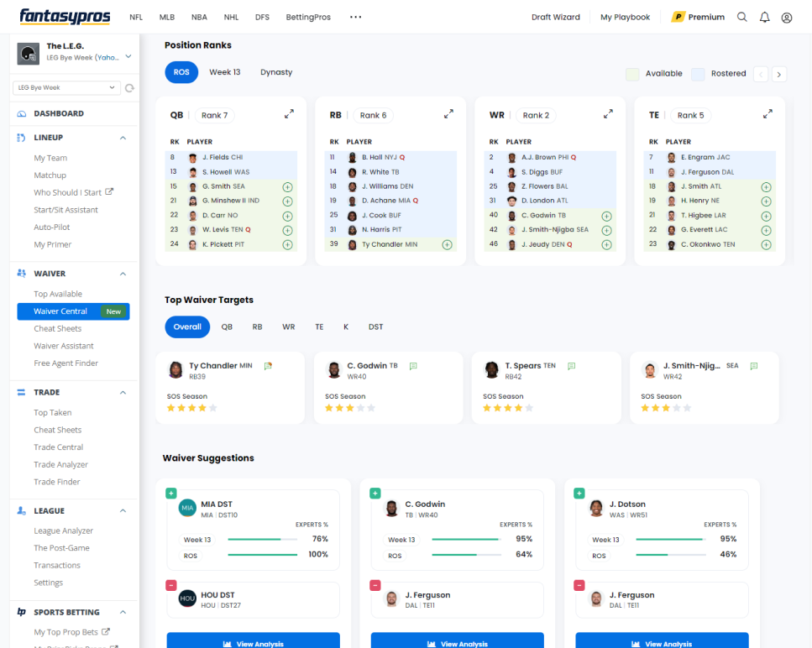Open the BettingPros menu
Image resolution: width=812 pixels, height=648 pixels.
308,17
